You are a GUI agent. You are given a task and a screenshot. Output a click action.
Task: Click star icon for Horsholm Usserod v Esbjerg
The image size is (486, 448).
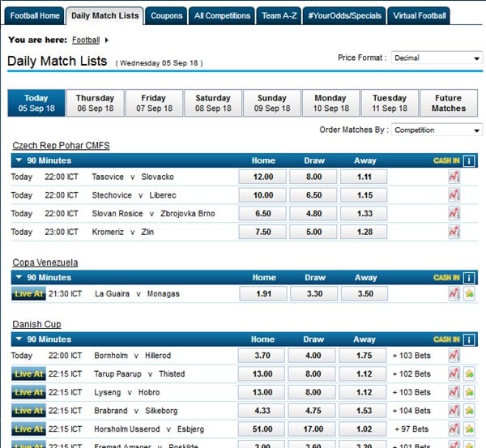click(469, 429)
